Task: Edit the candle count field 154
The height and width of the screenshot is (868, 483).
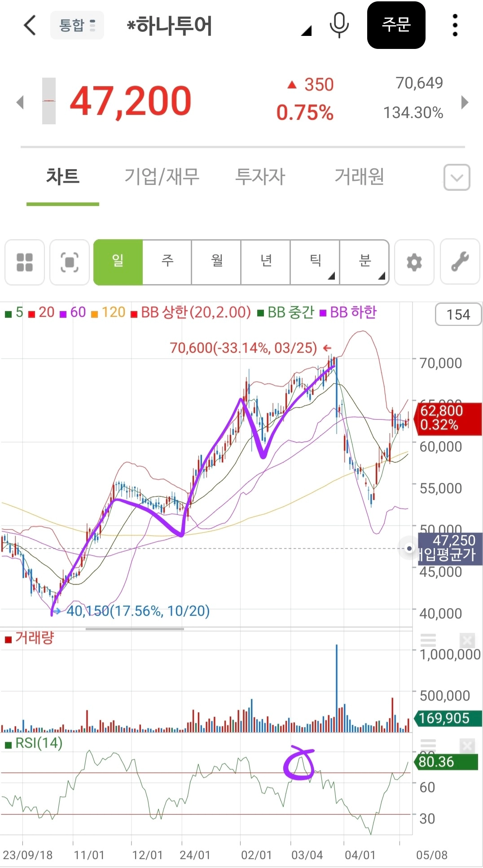Action: pyautogui.click(x=458, y=315)
